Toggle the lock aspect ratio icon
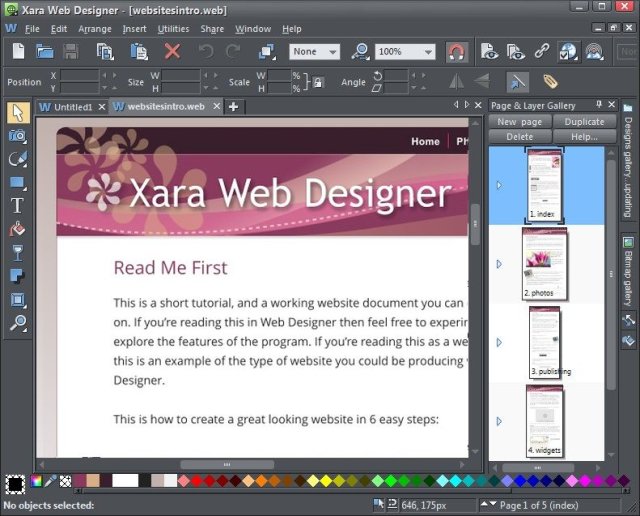Image resolution: width=640 pixels, height=516 pixels. point(318,82)
